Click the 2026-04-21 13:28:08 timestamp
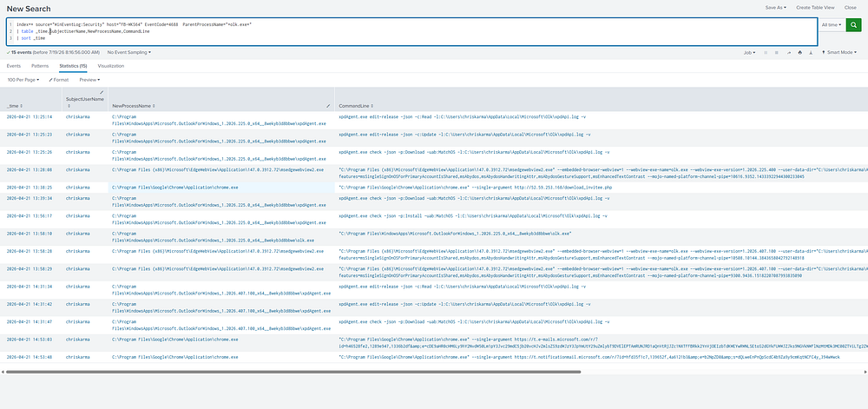 coord(30,169)
